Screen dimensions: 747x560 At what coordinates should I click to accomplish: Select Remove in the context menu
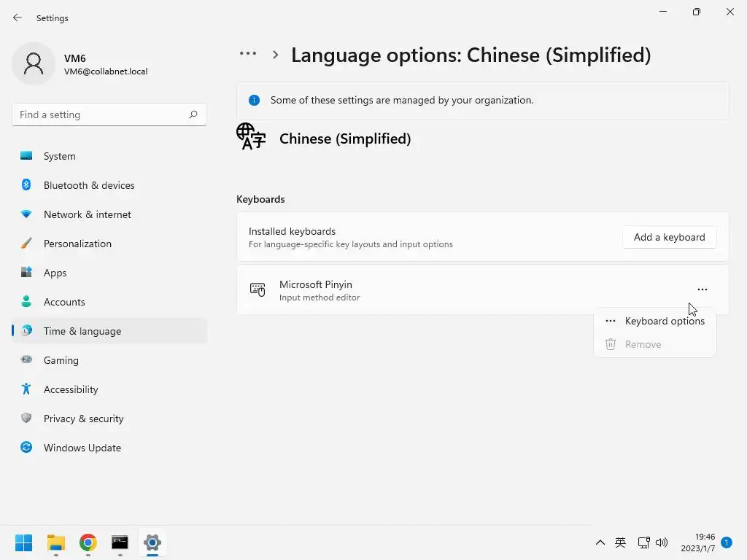click(x=654, y=344)
